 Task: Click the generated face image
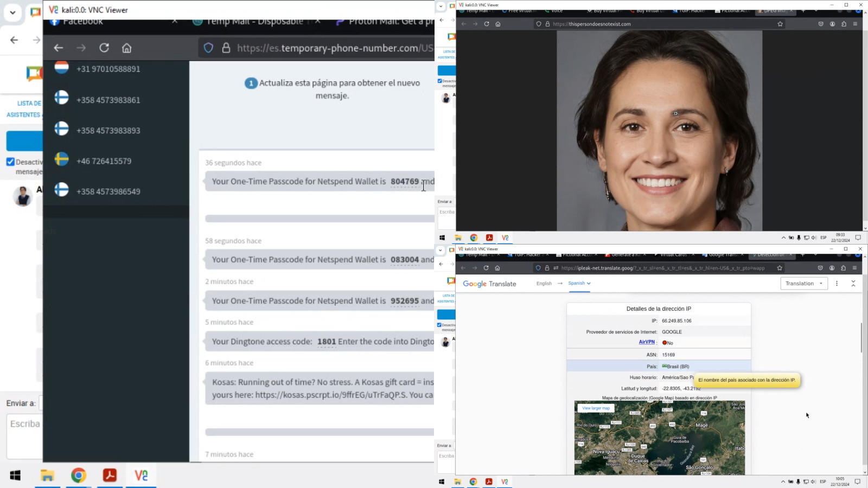pos(659,131)
